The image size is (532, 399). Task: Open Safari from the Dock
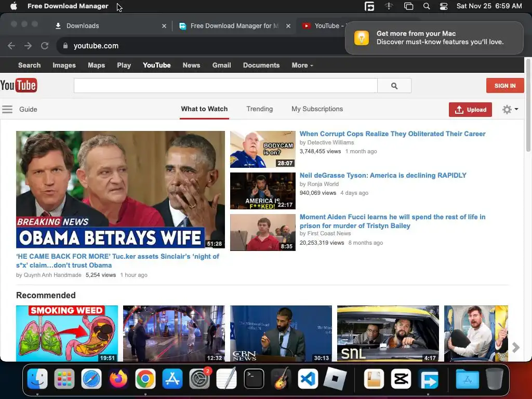coord(91,379)
